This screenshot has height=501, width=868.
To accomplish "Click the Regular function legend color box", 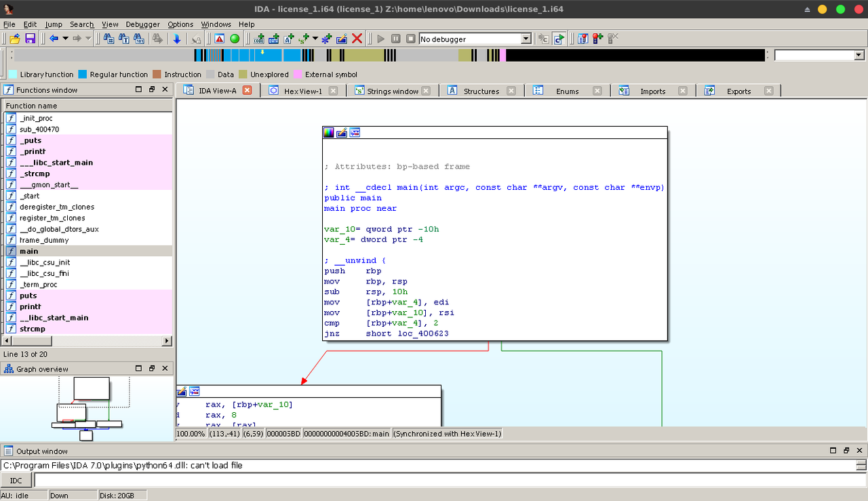I will click(82, 75).
